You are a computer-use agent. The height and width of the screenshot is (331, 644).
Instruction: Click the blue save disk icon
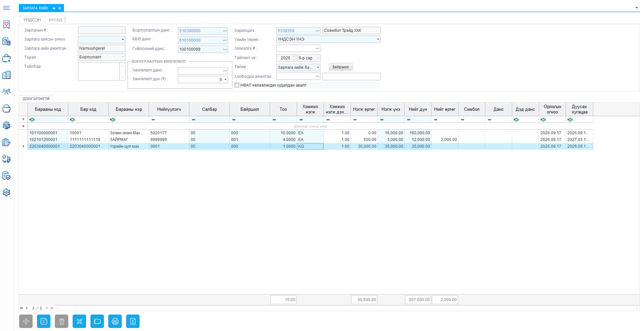(44, 321)
